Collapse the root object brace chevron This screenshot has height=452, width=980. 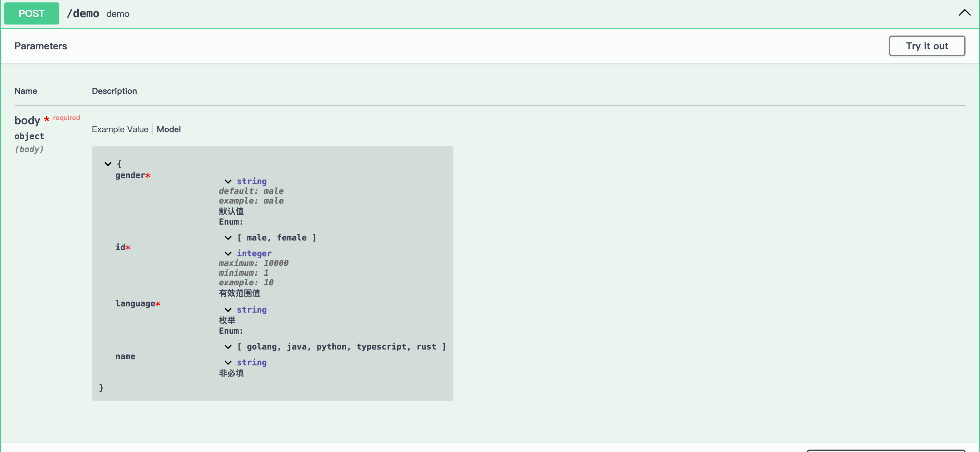(108, 164)
